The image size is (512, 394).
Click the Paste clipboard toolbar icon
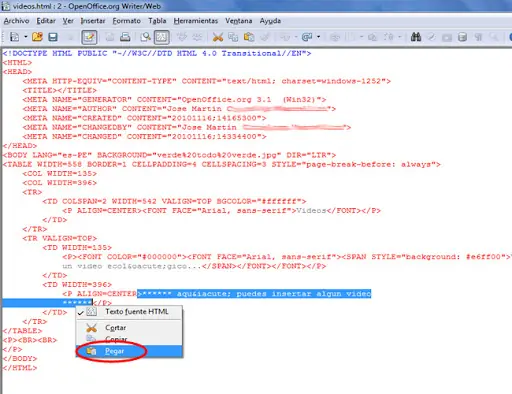tap(249, 37)
